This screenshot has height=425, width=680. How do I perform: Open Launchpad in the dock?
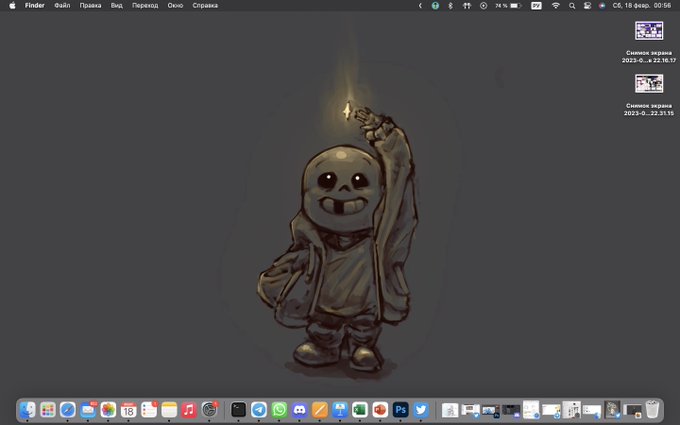click(x=48, y=409)
